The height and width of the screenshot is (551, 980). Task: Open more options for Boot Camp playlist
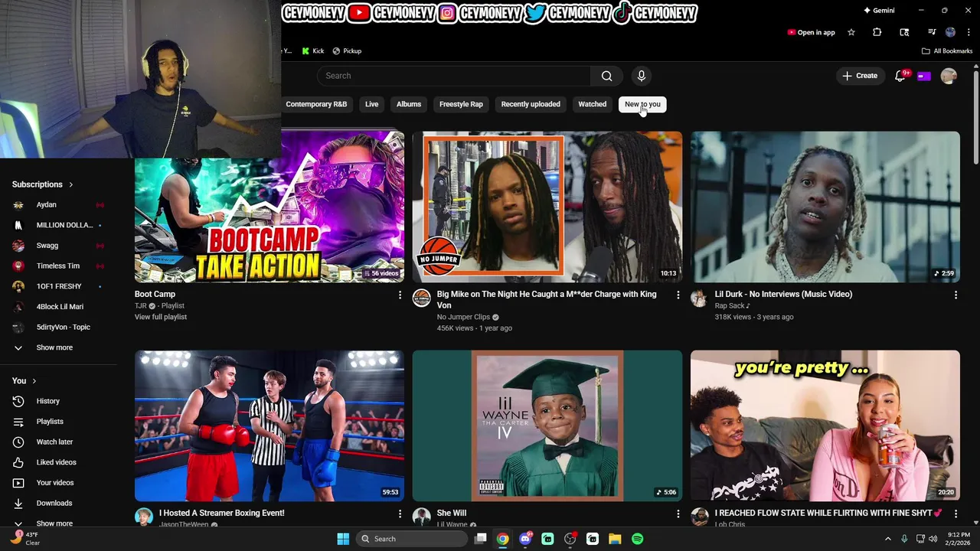(400, 295)
